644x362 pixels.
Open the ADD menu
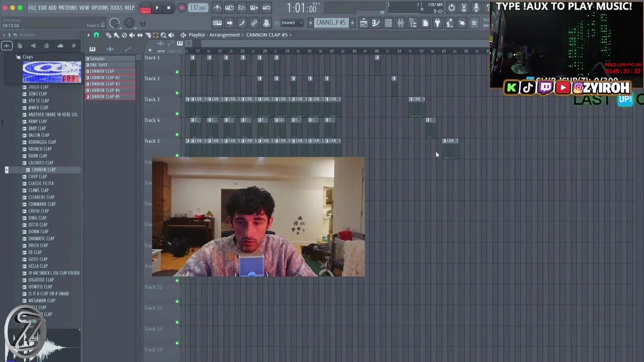(x=52, y=8)
